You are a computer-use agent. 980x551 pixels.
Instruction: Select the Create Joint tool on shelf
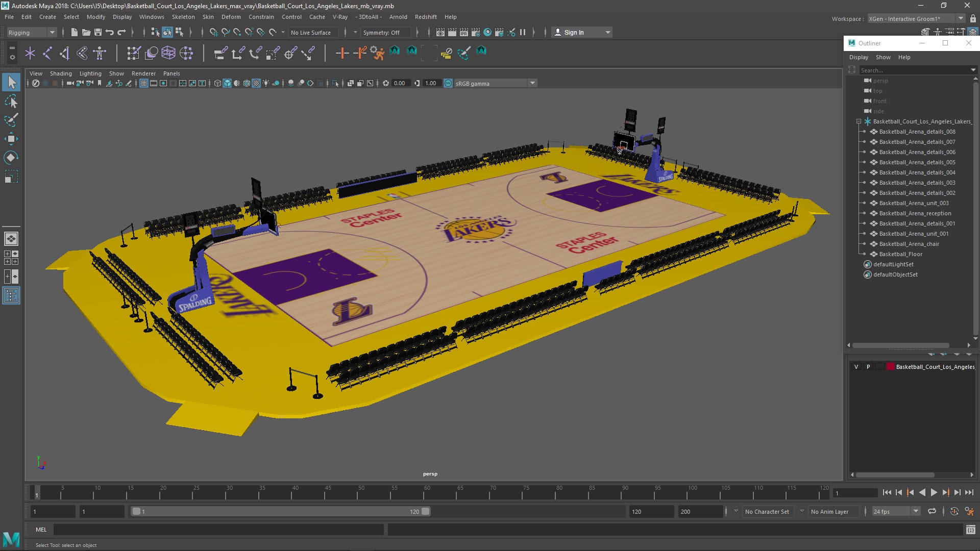pyautogui.click(x=47, y=53)
